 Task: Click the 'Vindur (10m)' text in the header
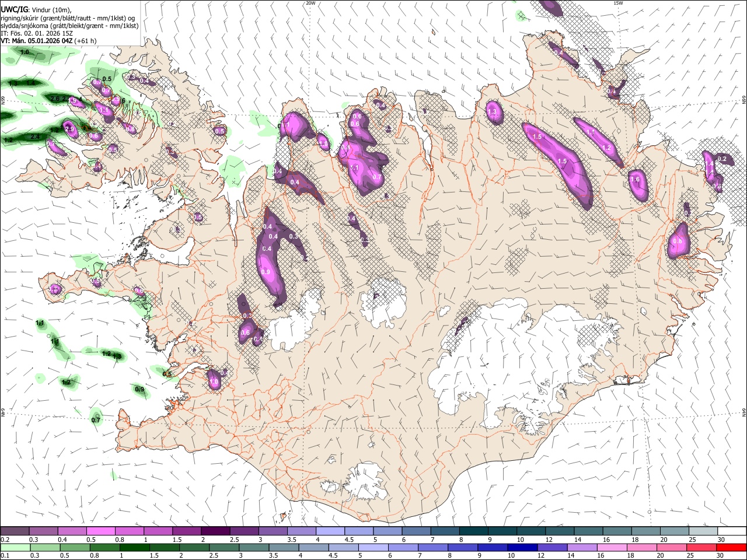pyautogui.click(x=51, y=9)
